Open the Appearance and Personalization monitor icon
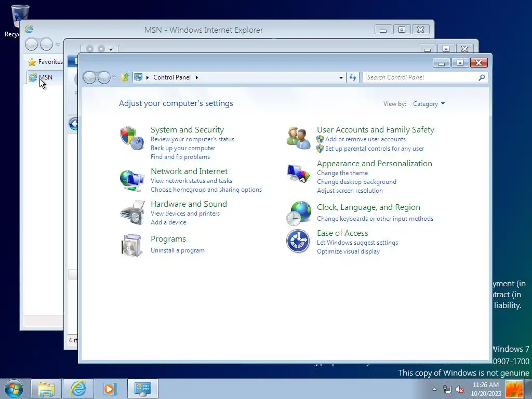The height and width of the screenshot is (399, 532). (298, 174)
